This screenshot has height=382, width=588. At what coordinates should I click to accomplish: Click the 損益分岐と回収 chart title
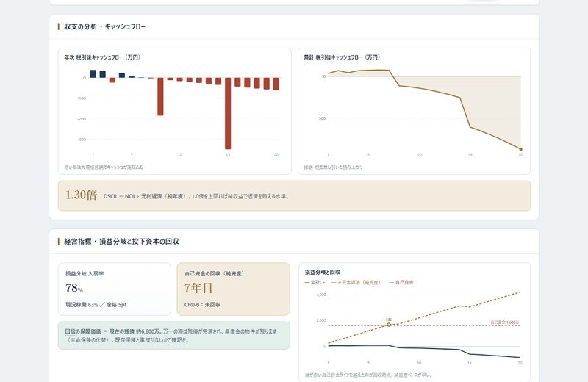pos(323,272)
